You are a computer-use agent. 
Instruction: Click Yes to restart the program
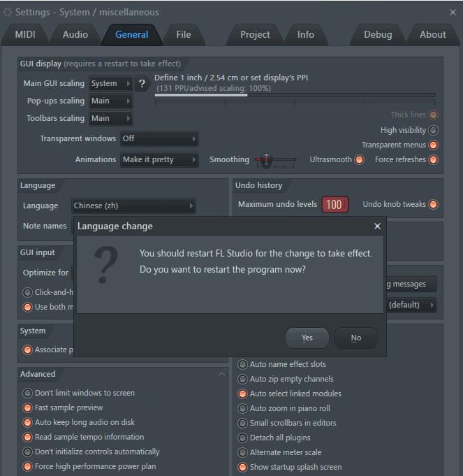(x=307, y=338)
